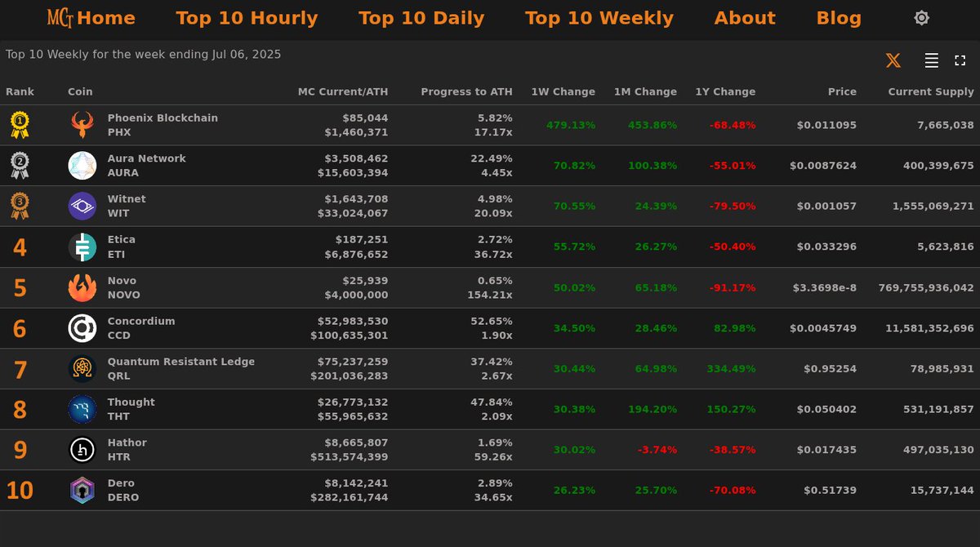Sort by the Price column header
The image size is (980, 547).
point(842,91)
